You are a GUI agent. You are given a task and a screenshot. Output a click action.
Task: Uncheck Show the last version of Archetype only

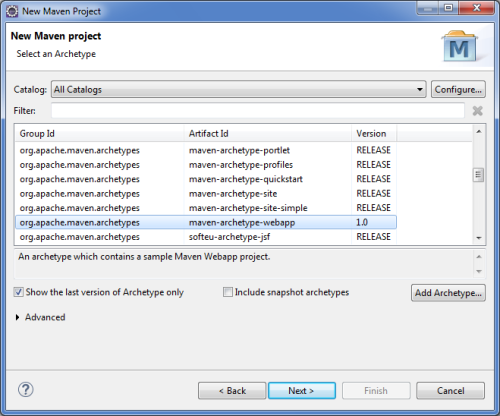(x=18, y=292)
